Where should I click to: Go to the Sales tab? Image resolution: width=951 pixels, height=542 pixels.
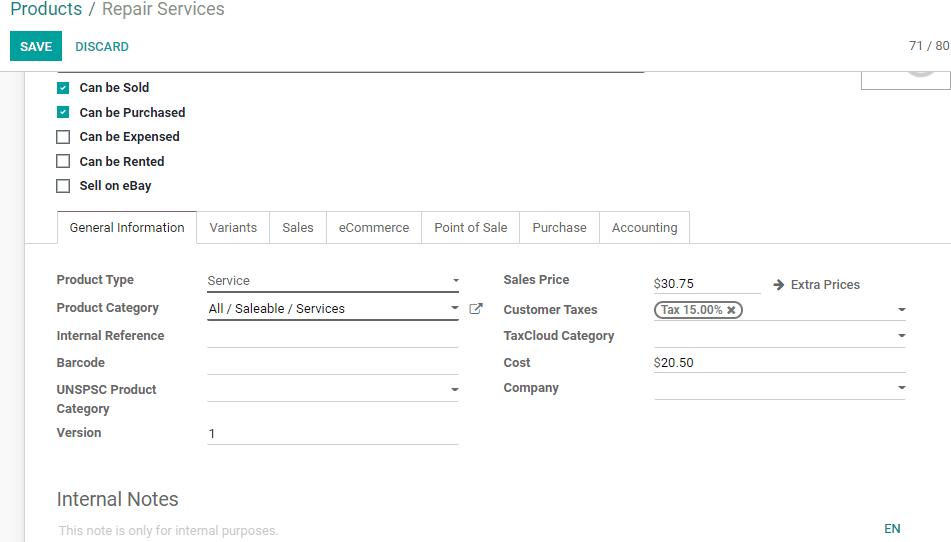coord(298,227)
